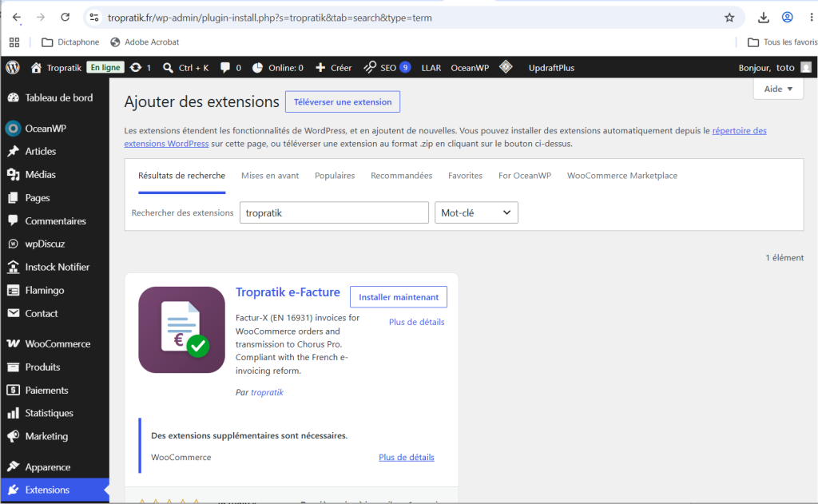Click the Online: 0 indicator
The width and height of the screenshot is (818, 504).
pyautogui.click(x=278, y=68)
